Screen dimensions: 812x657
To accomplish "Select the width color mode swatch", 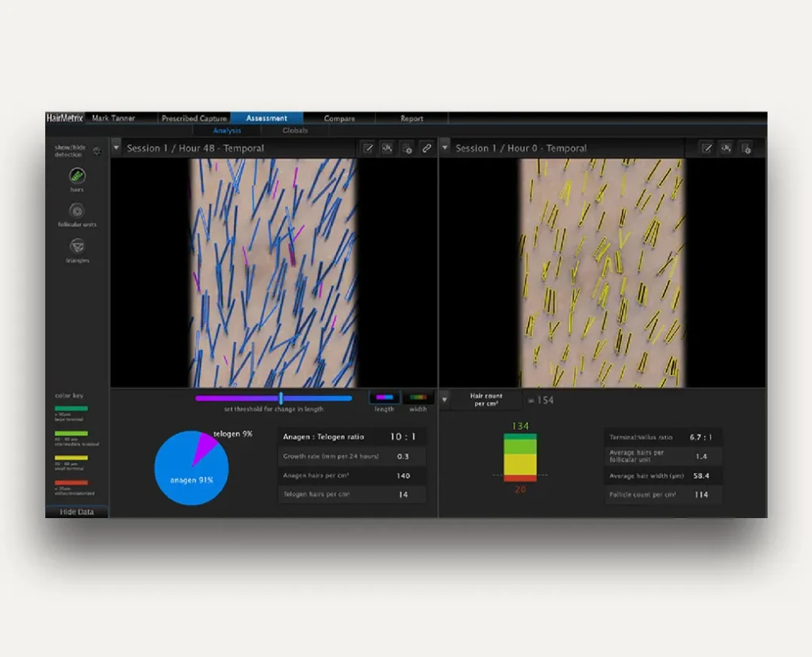I will 417,398.
